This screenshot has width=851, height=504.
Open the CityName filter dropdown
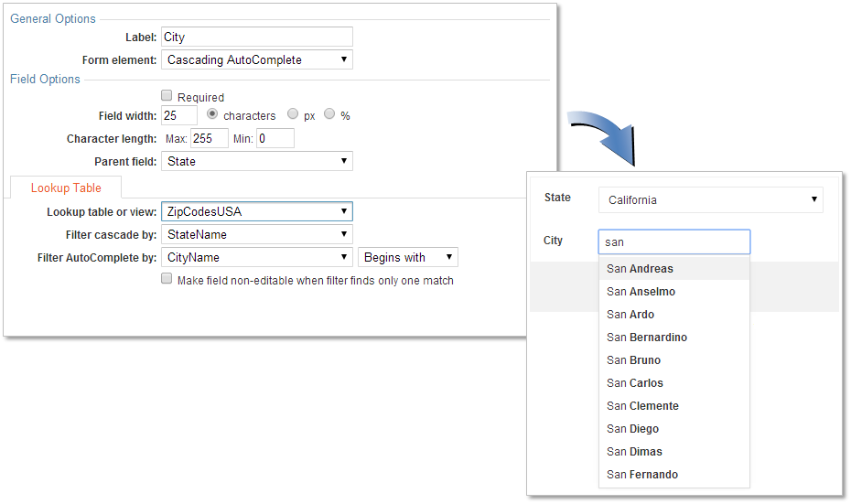coord(257,257)
